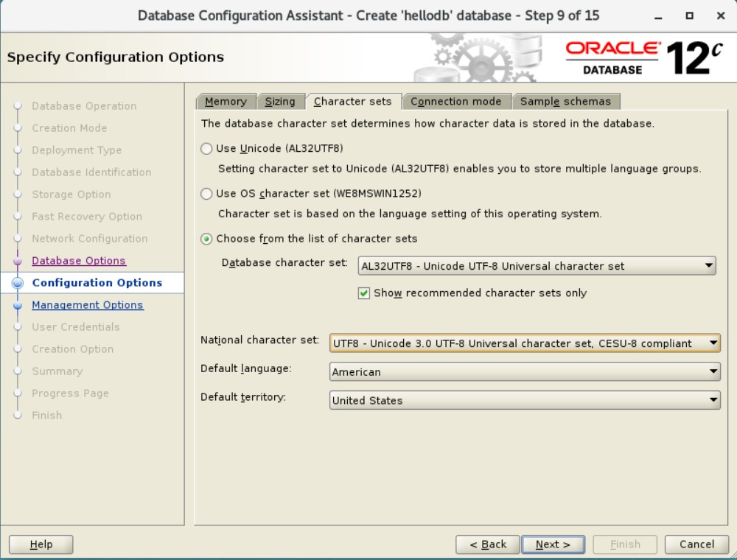Click the 'Summary' step text
The width and height of the screenshot is (737, 560).
tap(57, 371)
